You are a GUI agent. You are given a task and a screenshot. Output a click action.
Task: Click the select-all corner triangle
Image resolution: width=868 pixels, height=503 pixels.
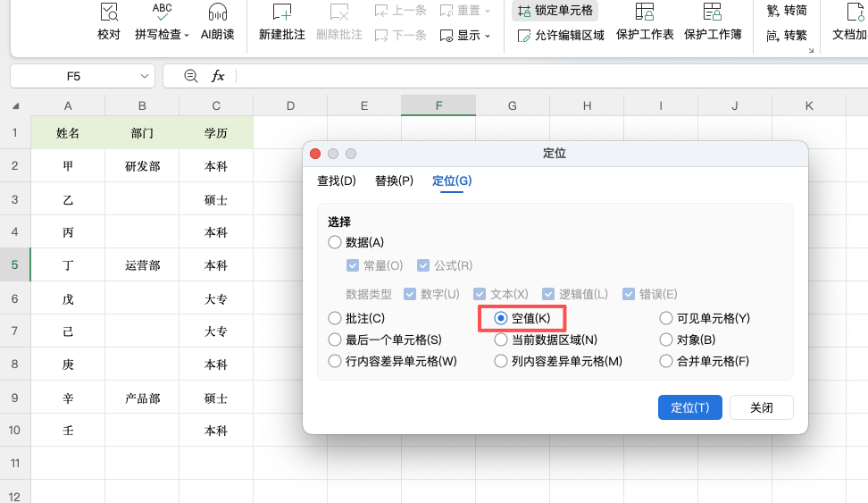click(x=15, y=105)
